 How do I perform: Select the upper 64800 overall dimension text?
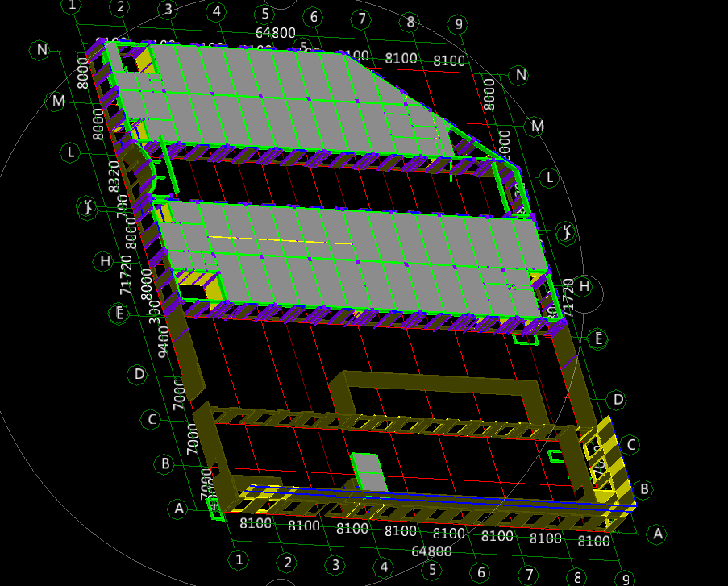[x=276, y=33]
